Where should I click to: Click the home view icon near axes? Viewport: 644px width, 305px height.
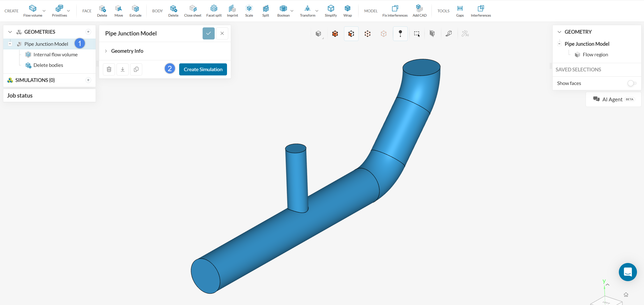point(626,295)
